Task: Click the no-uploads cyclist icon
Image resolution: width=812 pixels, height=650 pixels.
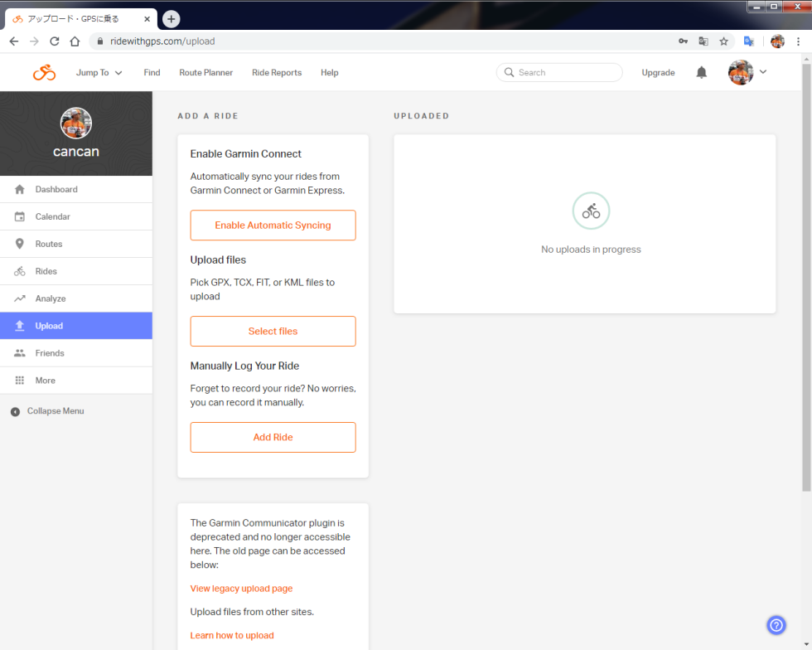Action: [591, 211]
